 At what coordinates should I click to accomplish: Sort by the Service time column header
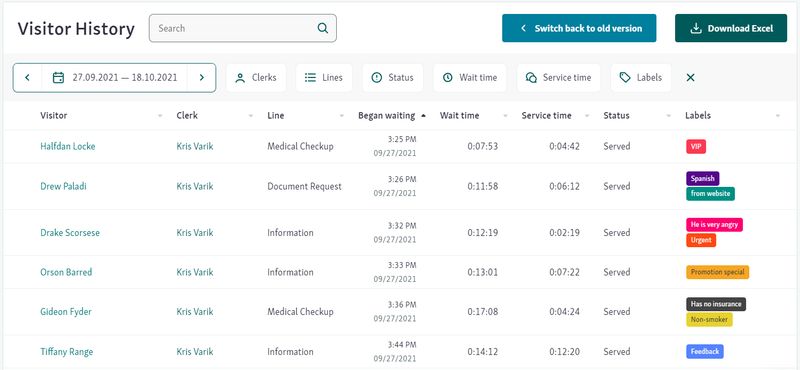pyautogui.click(x=546, y=115)
